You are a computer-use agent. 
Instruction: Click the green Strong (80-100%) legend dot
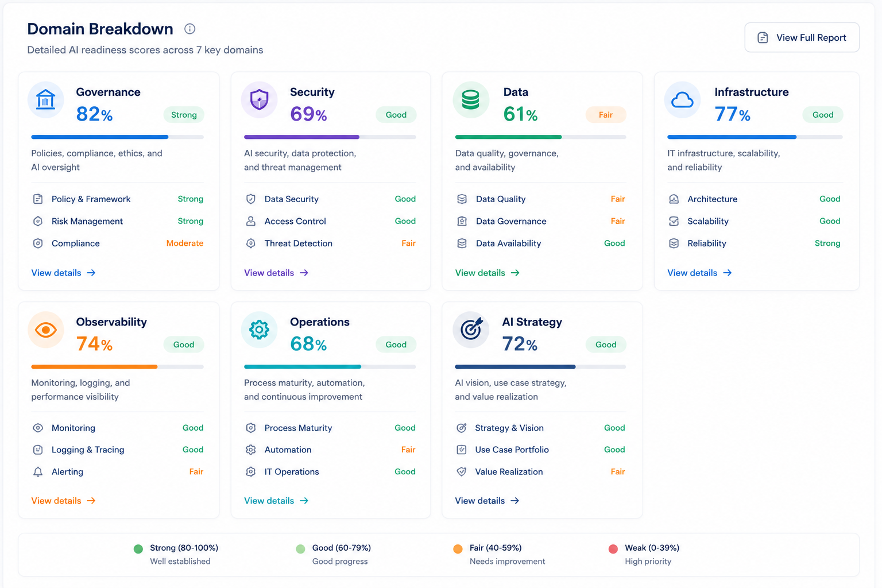[x=138, y=549]
